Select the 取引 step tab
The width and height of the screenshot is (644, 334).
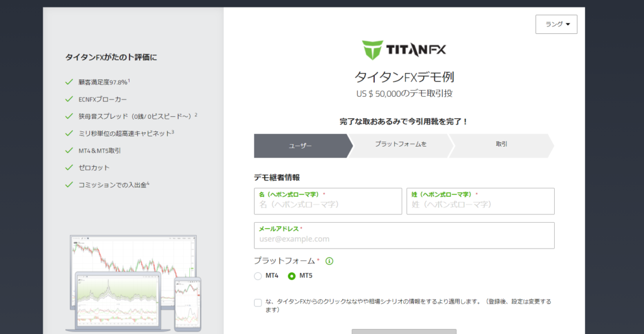(x=501, y=146)
